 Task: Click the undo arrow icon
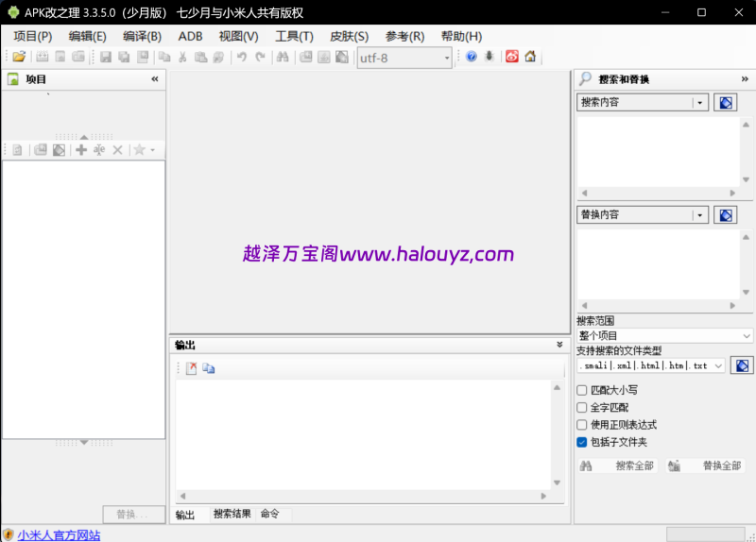[242, 57]
